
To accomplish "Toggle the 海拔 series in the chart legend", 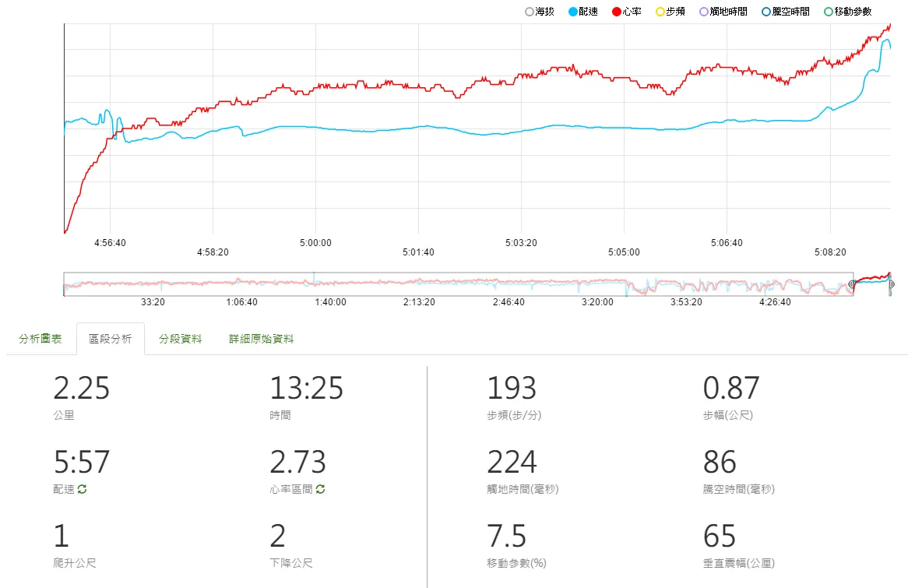I will [x=539, y=12].
